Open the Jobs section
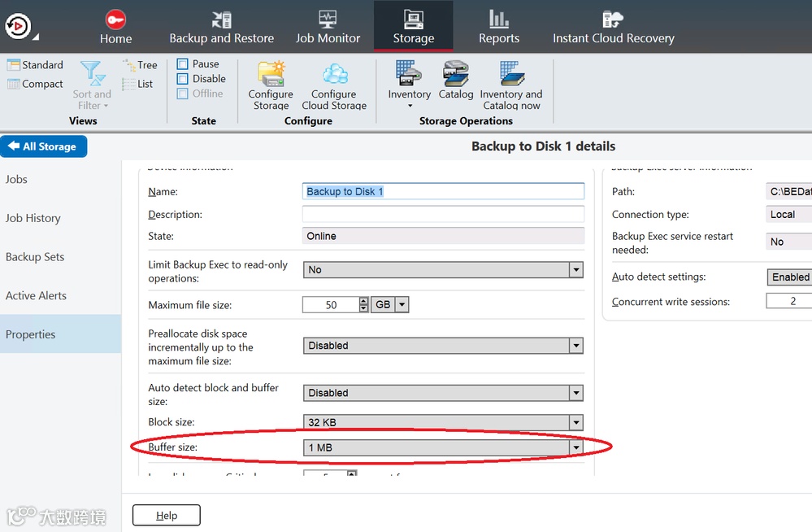Image resolution: width=812 pixels, height=532 pixels. 61,180
